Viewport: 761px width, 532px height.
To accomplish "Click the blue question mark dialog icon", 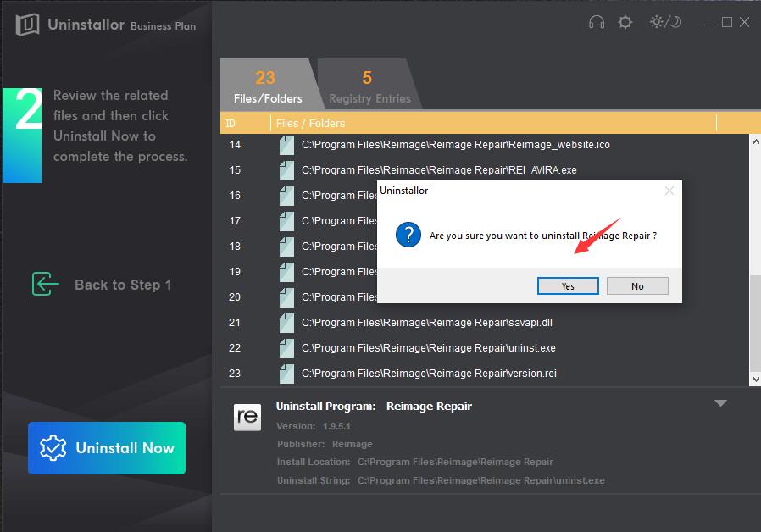I will click(x=408, y=235).
